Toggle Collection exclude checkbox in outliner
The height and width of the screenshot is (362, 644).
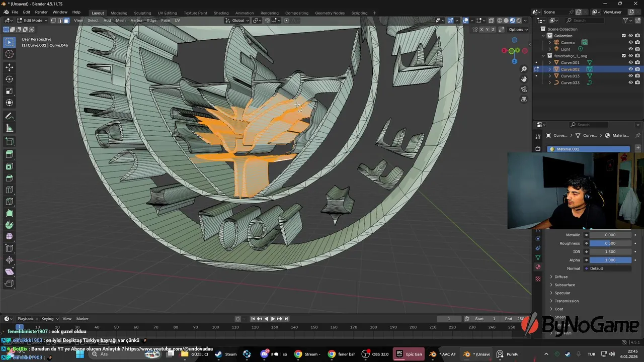point(624,36)
